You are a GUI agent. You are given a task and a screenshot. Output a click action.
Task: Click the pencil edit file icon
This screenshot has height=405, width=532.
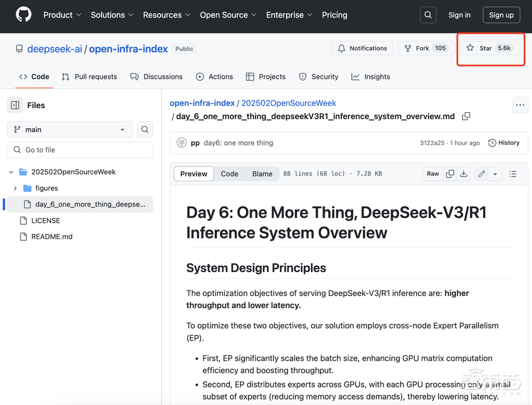click(481, 174)
